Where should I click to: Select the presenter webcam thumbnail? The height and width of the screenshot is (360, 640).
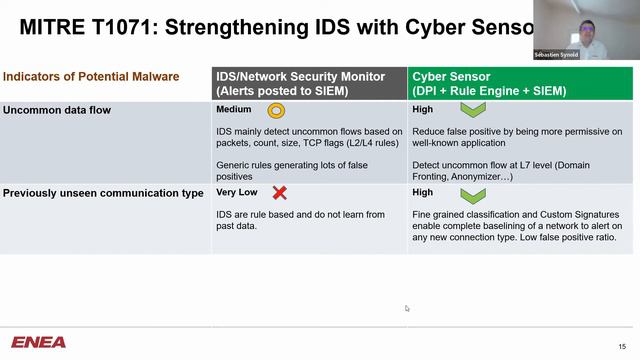pyautogui.click(x=587, y=30)
